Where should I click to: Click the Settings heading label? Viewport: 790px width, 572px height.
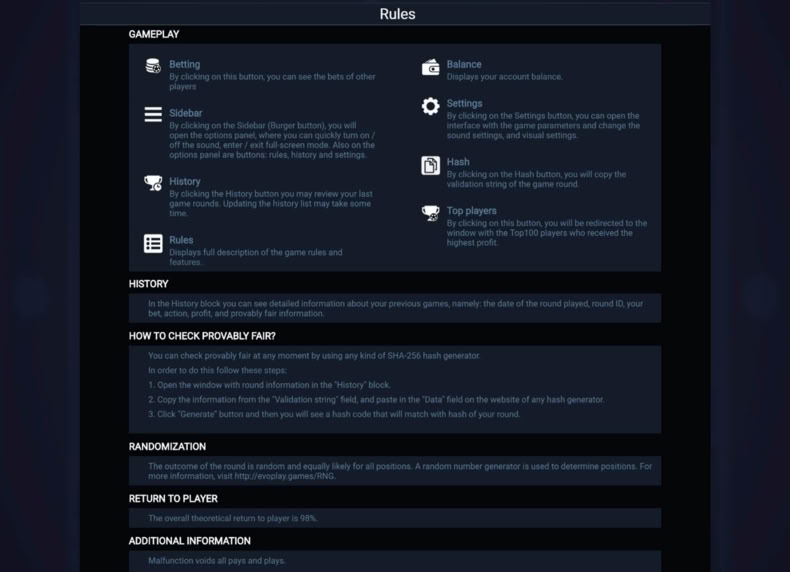[465, 103]
